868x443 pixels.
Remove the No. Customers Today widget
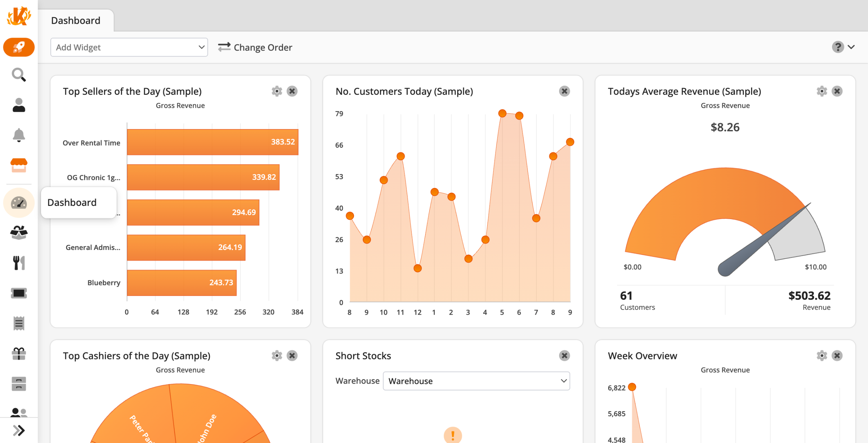564,91
